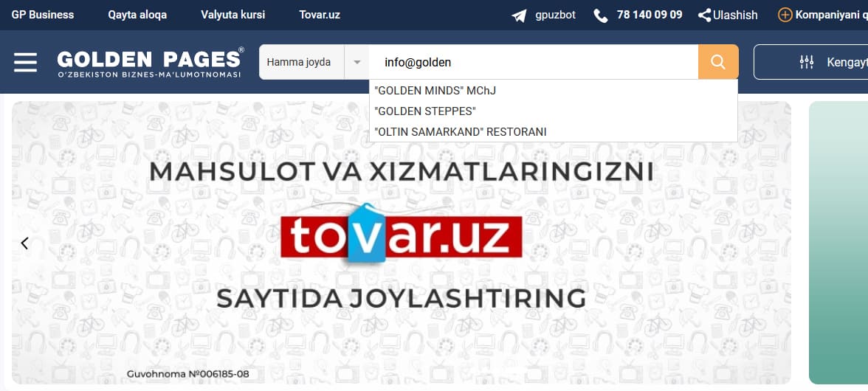Click the Guvohnoma №006185-08 text

[187, 374]
